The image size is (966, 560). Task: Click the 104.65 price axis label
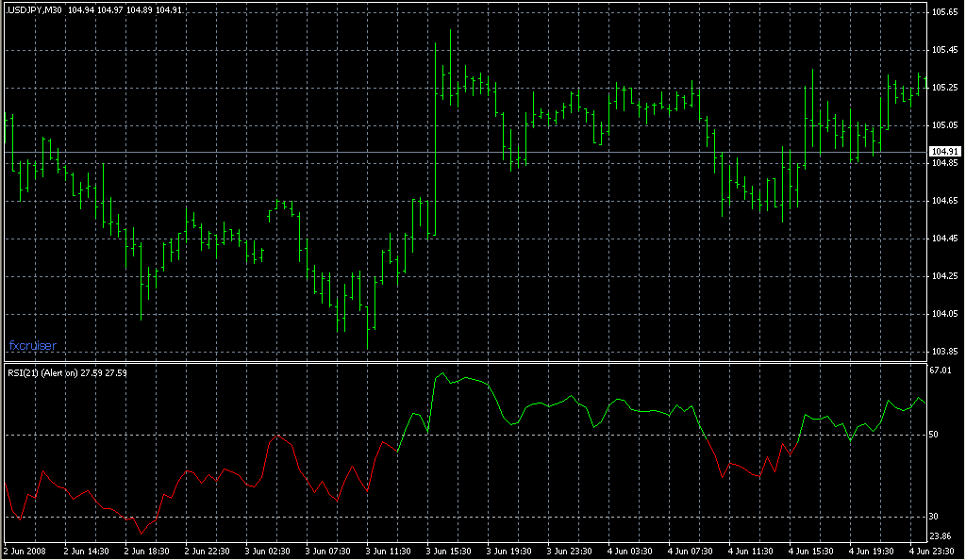[945, 201]
